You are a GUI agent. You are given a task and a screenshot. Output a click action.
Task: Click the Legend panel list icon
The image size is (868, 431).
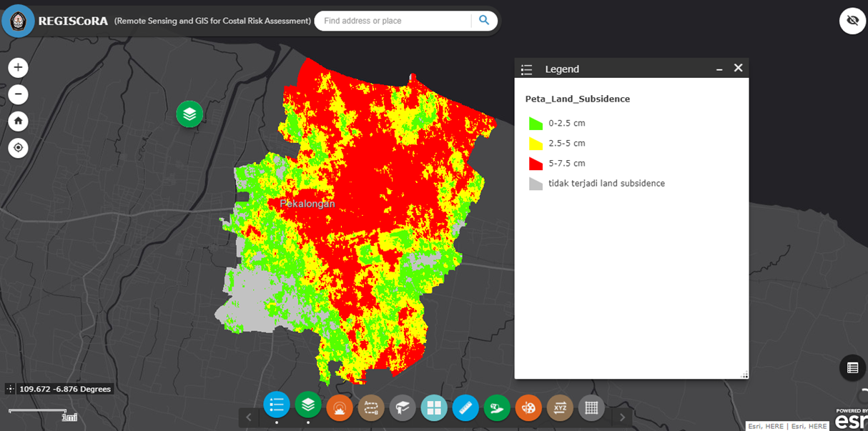(527, 69)
